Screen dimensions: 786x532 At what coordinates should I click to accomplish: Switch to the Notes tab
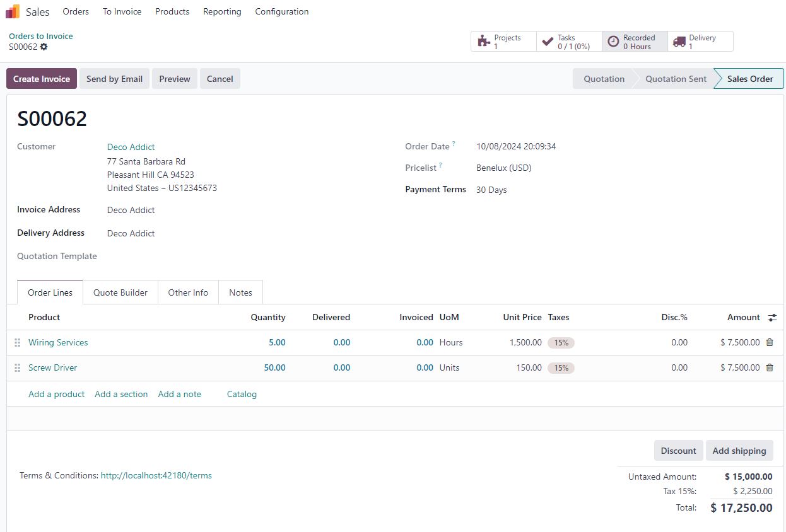(x=240, y=292)
